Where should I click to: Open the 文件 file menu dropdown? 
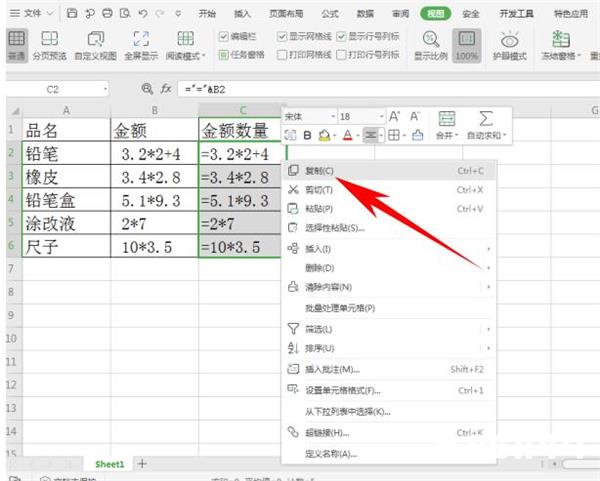[x=31, y=14]
